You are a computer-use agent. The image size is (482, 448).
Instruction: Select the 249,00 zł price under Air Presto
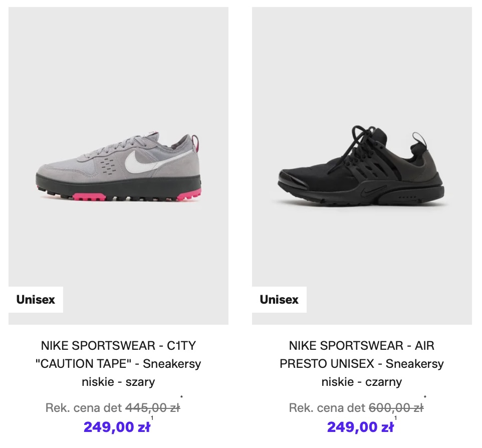pyautogui.click(x=360, y=427)
